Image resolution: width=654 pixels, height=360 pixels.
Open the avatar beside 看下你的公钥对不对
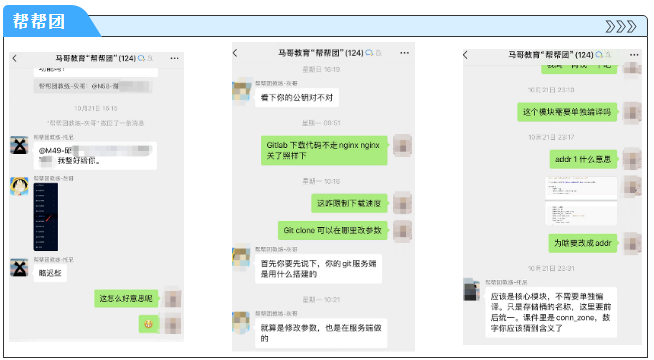coord(241,91)
